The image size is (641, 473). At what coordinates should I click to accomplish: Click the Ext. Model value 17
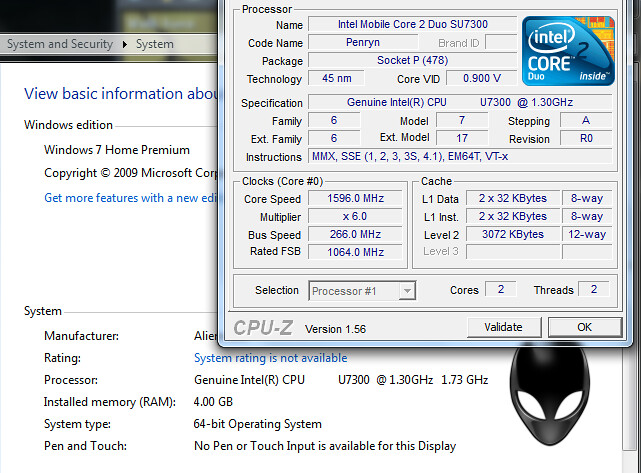(462, 138)
